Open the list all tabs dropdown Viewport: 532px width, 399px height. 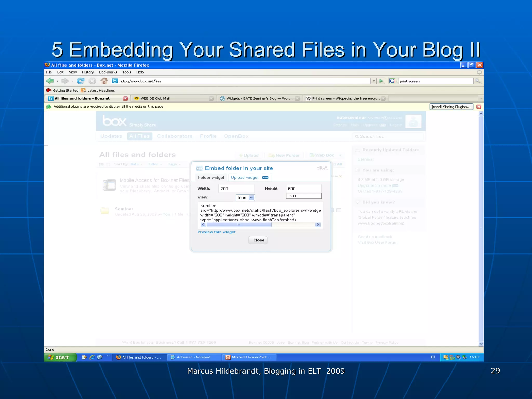click(481, 98)
